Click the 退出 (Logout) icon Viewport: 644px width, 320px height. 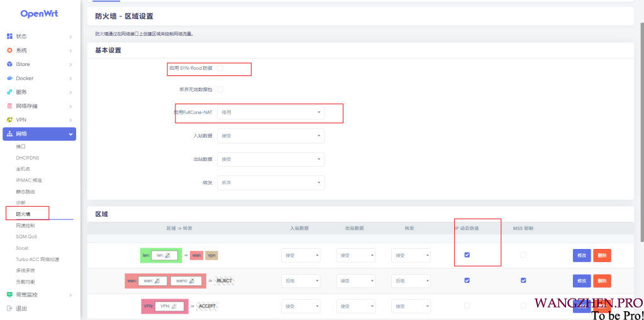(x=9, y=308)
